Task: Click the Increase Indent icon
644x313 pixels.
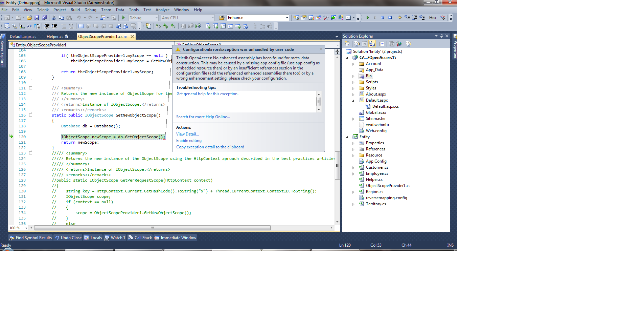Action: click(54, 26)
